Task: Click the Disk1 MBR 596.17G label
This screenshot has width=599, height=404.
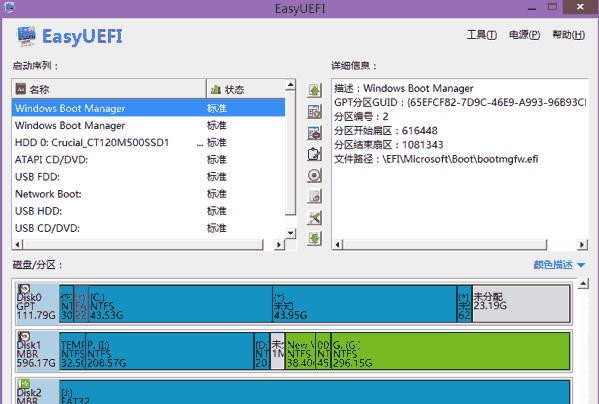Action: 36,354
